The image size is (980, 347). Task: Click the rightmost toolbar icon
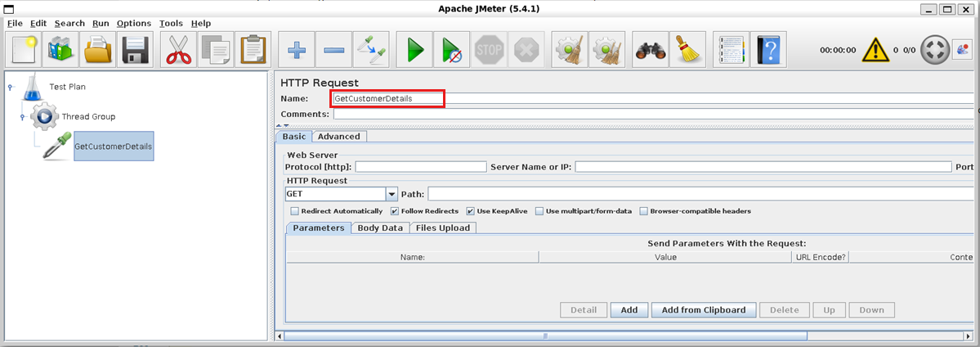pyautogui.click(x=961, y=49)
